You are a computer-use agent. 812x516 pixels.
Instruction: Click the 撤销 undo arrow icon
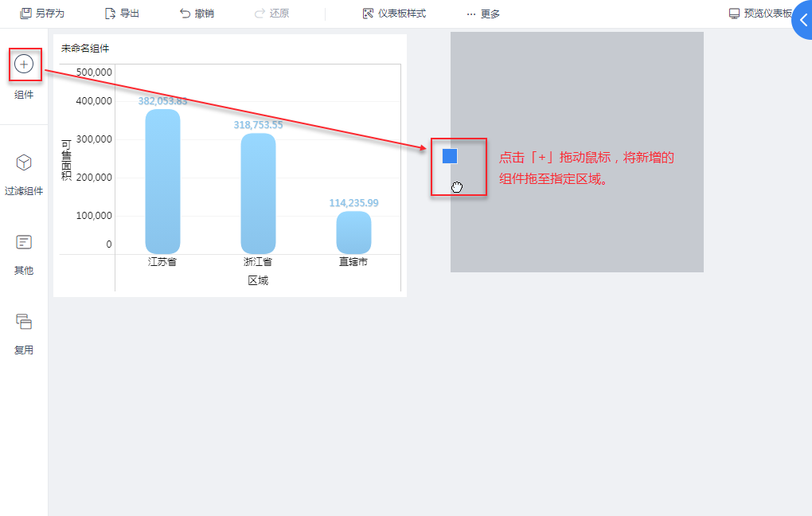pyautogui.click(x=185, y=14)
